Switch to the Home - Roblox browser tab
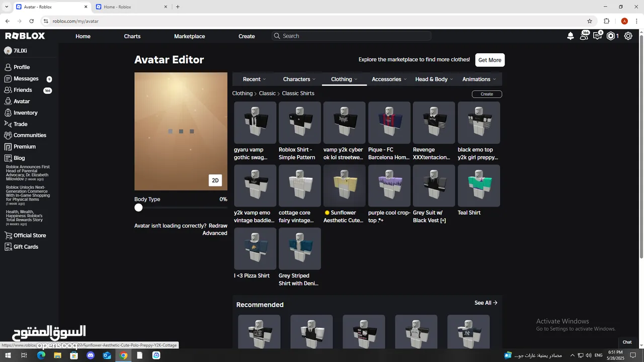Viewport: 644px width, 362px height. click(131, 7)
